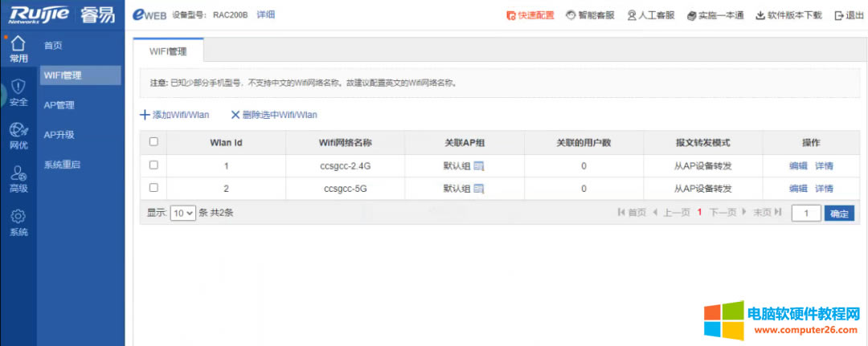
Task: Check the box for Wlan Id 2
Action: (x=154, y=187)
